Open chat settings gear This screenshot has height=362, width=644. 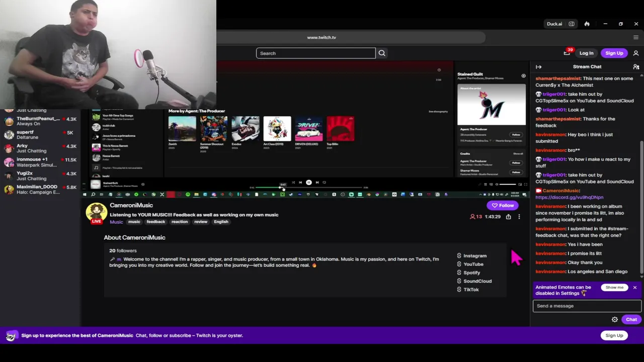click(x=615, y=320)
